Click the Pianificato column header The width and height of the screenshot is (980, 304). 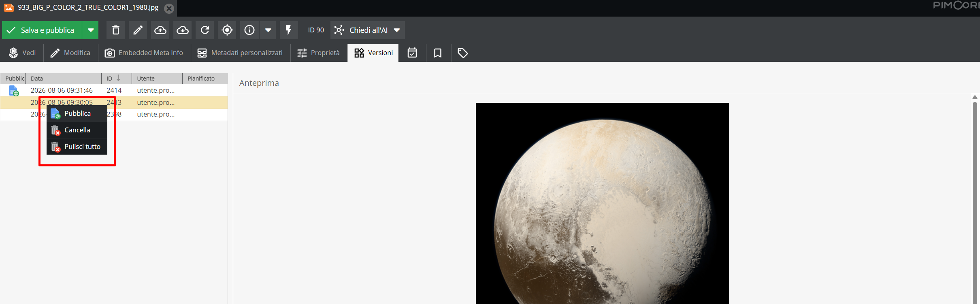click(205, 79)
